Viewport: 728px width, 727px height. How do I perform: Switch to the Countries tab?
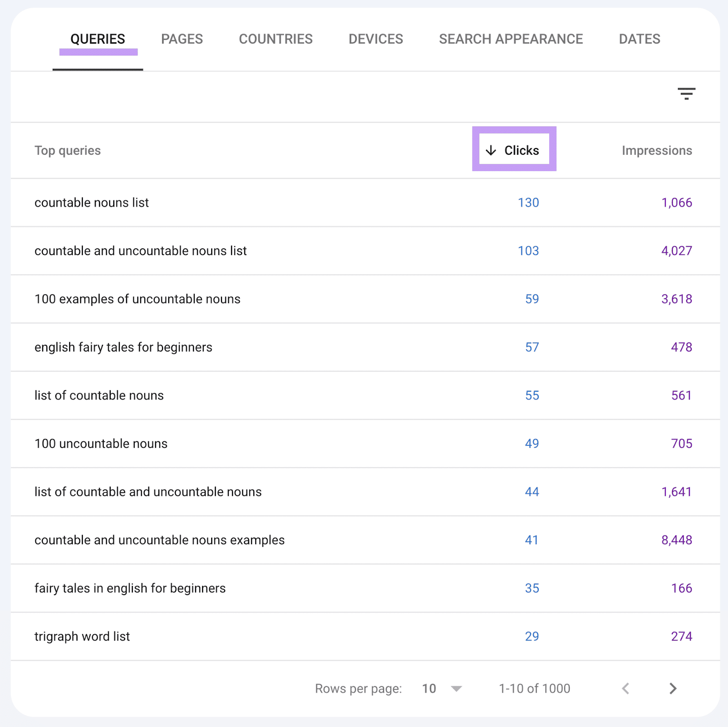(x=276, y=39)
